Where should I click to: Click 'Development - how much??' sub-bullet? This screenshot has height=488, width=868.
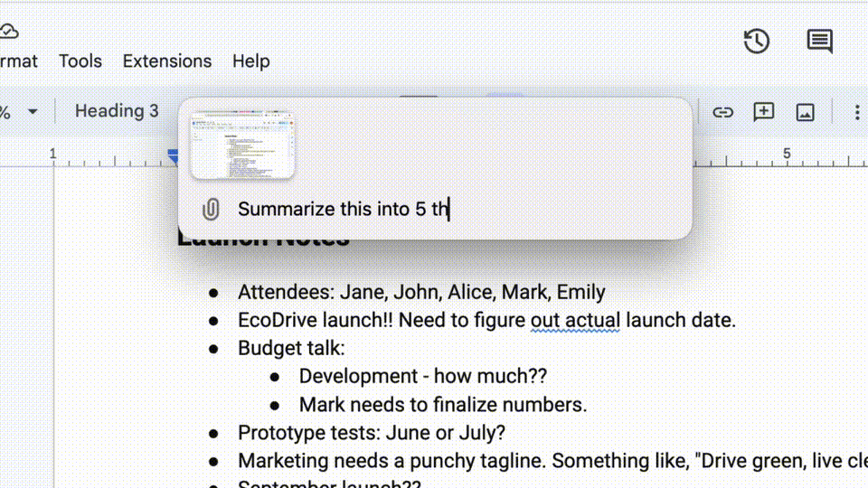[x=423, y=376]
